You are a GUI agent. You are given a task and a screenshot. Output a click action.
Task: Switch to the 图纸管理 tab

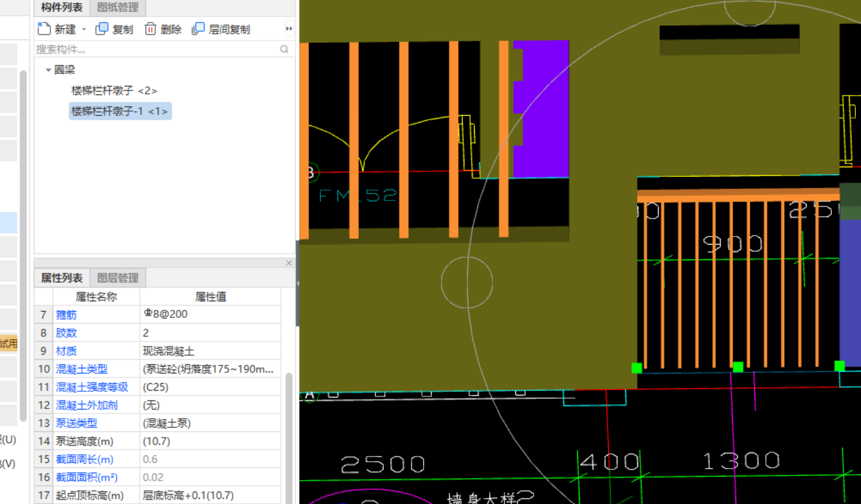click(118, 7)
